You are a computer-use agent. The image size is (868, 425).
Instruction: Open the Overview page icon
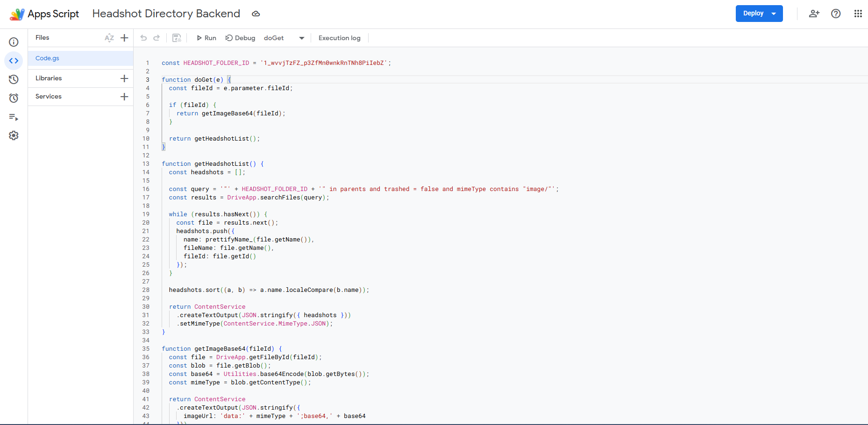coord(14,42)
